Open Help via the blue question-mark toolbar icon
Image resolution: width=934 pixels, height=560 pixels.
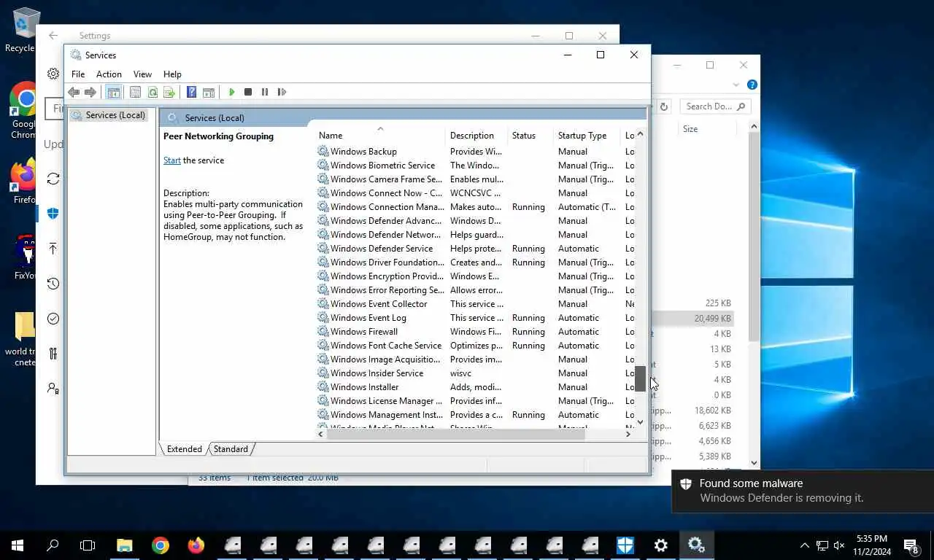point(191,92)
